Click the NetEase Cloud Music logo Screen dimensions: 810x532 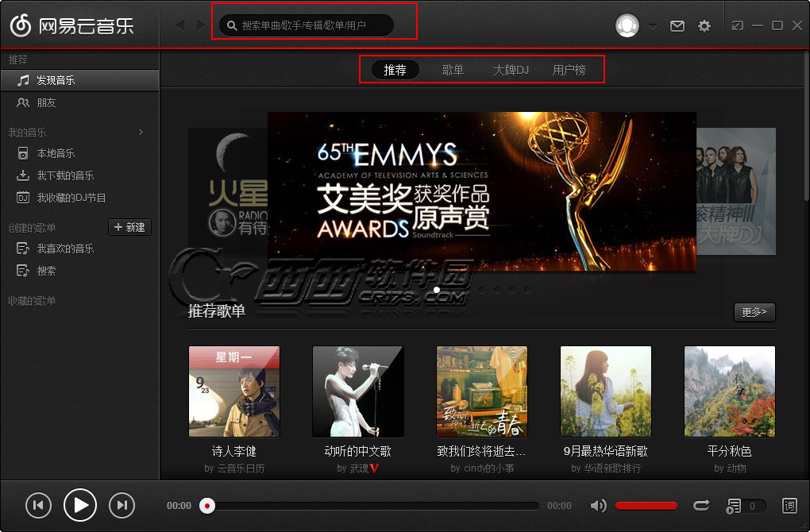tap(71, 25)
